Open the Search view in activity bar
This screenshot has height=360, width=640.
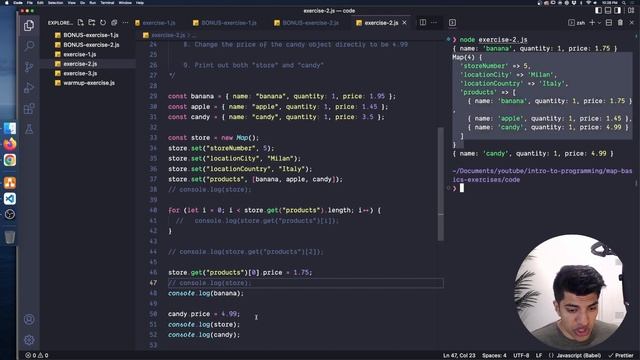pos(29,46)
